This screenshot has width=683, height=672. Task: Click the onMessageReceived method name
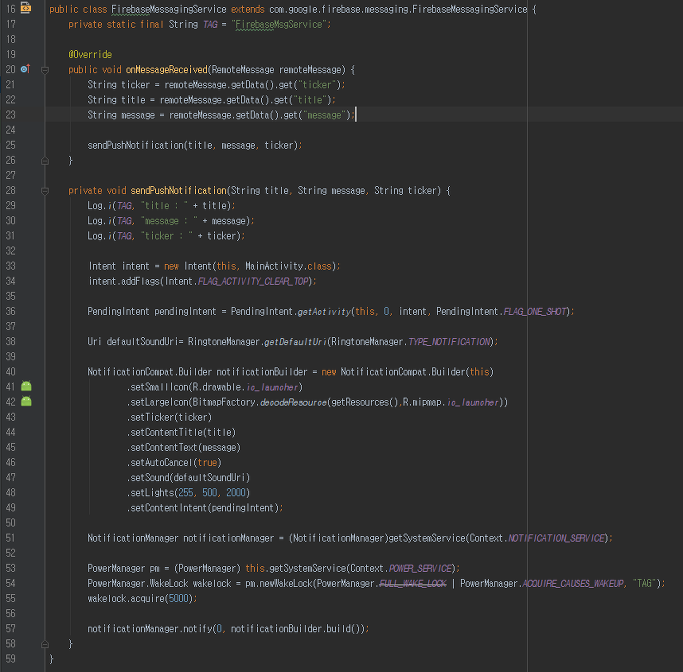click(x=167, y=70)
